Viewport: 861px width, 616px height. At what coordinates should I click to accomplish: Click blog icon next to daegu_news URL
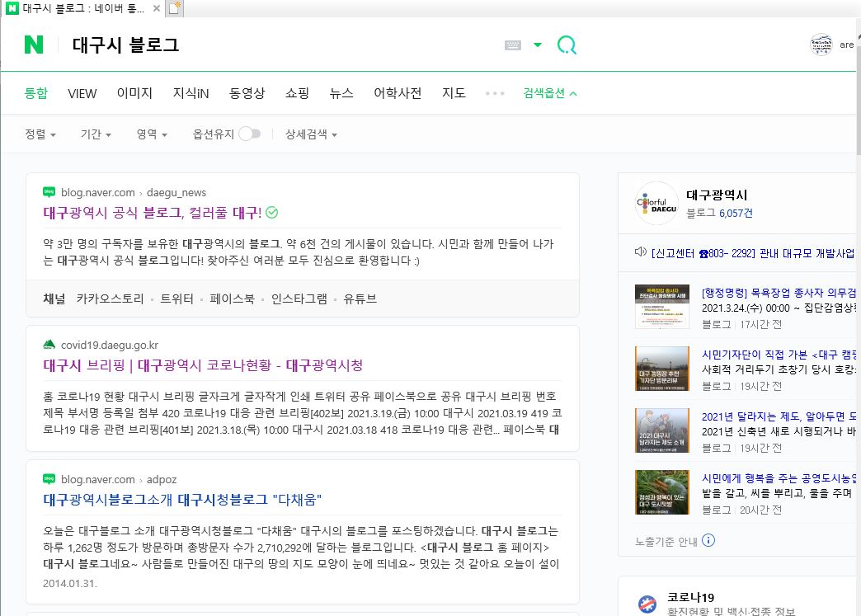coord(49,192)
